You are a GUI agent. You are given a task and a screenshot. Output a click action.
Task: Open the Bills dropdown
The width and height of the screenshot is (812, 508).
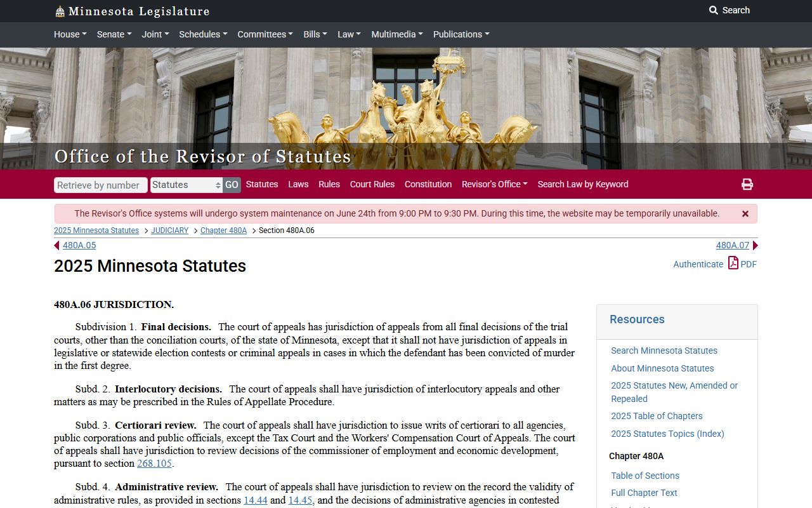click(x=315, y=34)
